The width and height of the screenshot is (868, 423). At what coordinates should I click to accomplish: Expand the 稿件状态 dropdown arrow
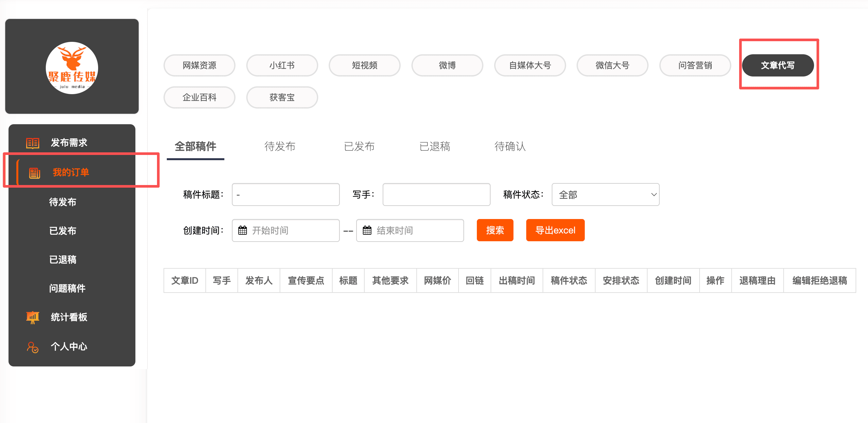pos(654,195)
